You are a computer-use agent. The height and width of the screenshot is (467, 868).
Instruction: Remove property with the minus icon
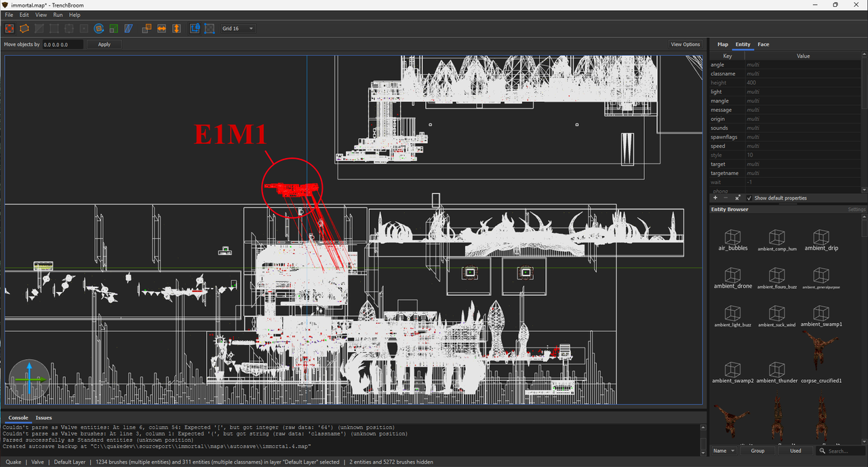(x=726, y=198)
